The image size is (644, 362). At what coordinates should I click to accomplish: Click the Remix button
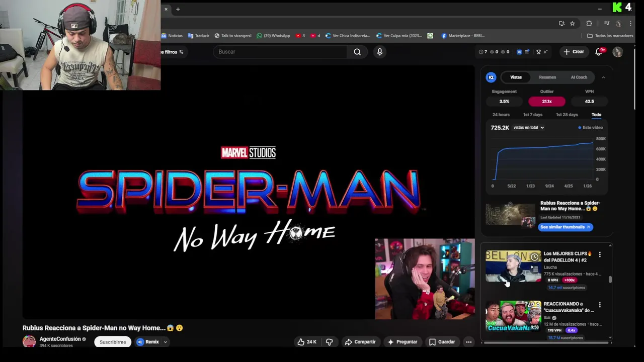tap(148, 342)
